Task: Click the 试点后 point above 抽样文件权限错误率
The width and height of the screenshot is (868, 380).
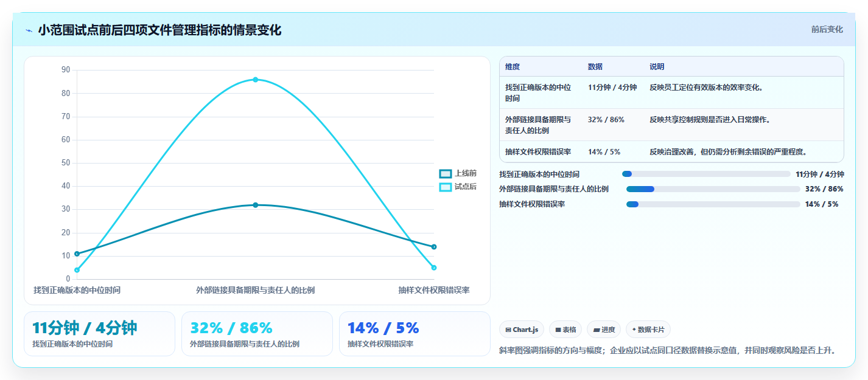Action: point(434,268)
